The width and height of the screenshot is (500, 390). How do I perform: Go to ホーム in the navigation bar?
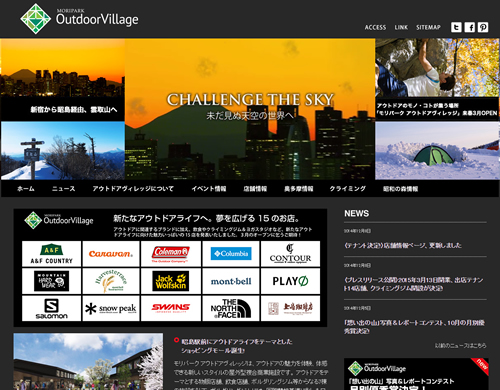(x=26, y=189)
